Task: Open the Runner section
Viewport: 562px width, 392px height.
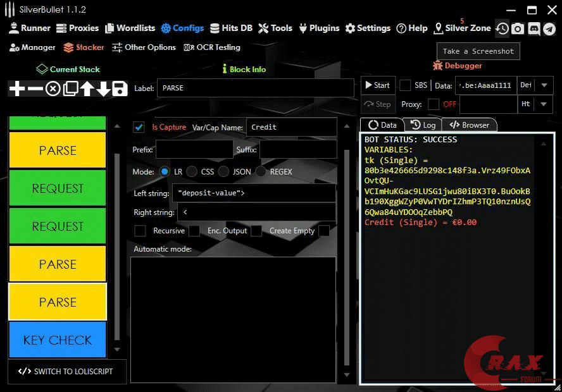Action: click(x=30, y=28)
